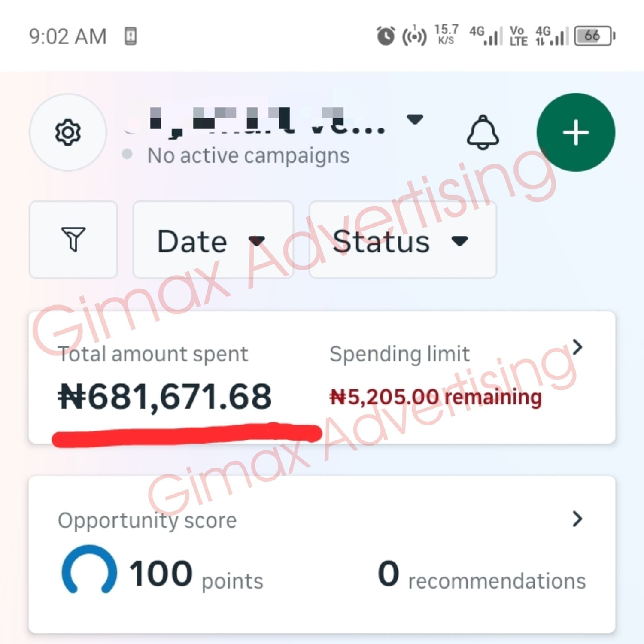The width and height of the screenshot is (644, 644).
Task: Tap the ₦5,205.00 remaining spending limit
Action: pos(435,397)
